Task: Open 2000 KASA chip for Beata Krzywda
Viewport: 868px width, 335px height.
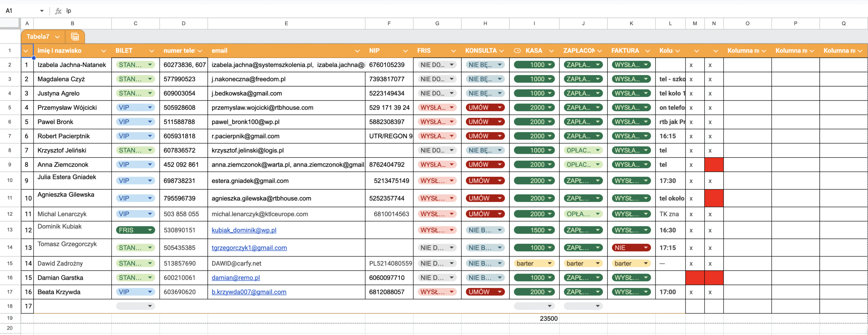Action: coord(534,292)
